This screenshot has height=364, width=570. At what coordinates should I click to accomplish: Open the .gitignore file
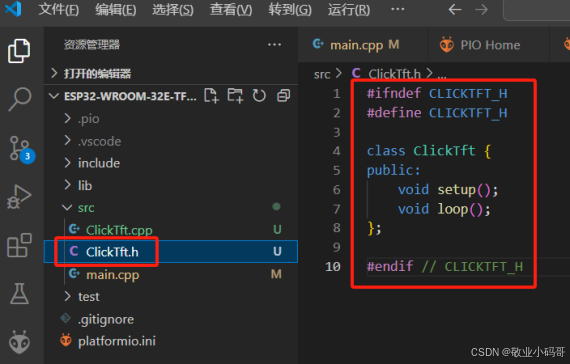[171, 319]
